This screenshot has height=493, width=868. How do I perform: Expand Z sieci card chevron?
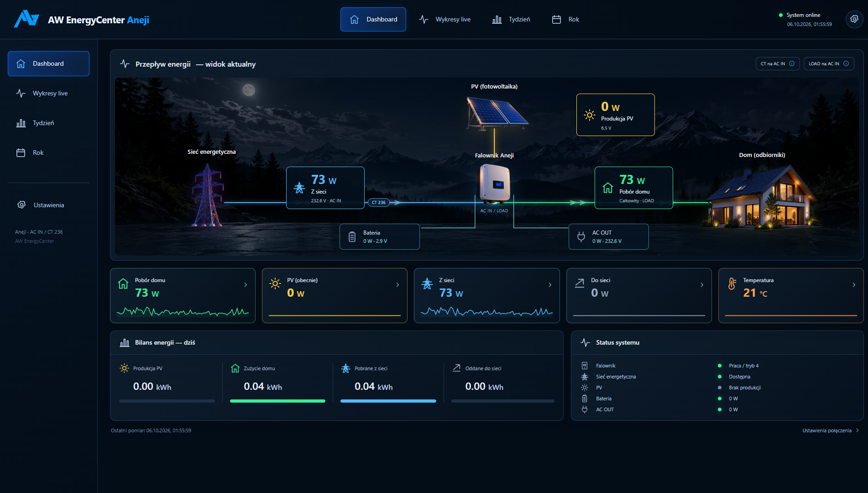(550, 285)
